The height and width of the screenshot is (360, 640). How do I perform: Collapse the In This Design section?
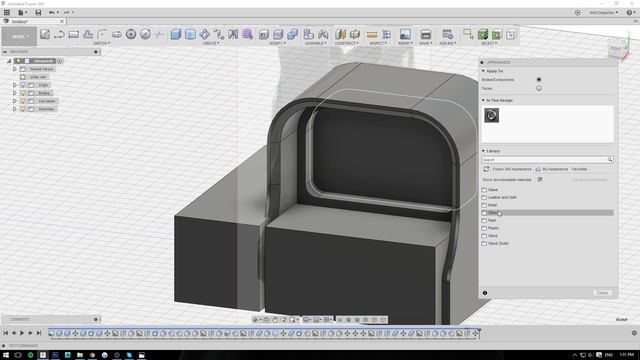pyautogui.click(x=483, y=100)
